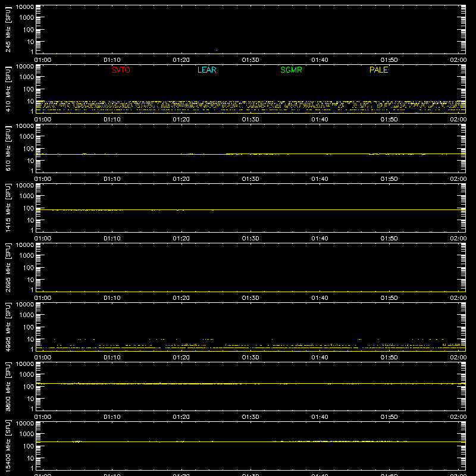Select the 1415 MHz [SFU] axis title
The width and height of the screenshot is (476, 476).
pyautogui.click(x=8, y=208)
